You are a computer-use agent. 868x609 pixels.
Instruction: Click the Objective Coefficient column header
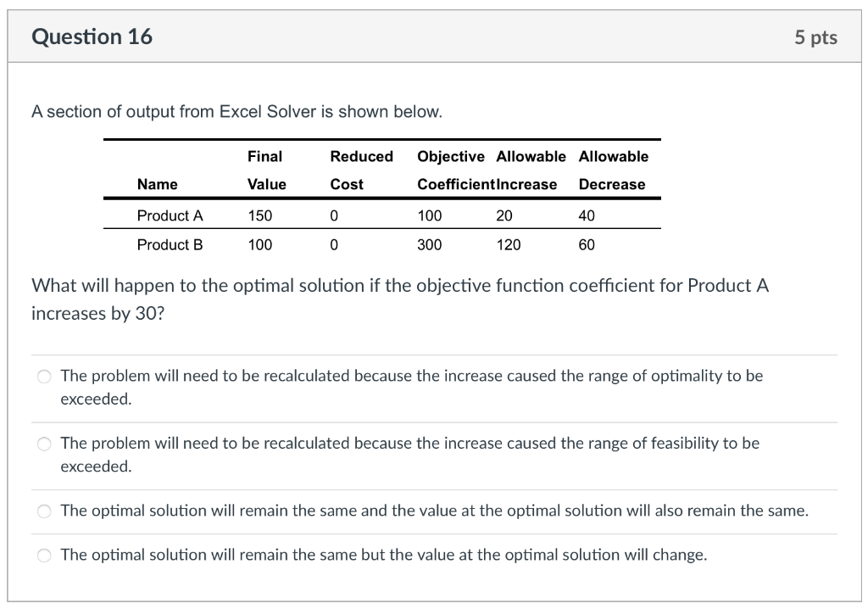(x=450, y=170)
